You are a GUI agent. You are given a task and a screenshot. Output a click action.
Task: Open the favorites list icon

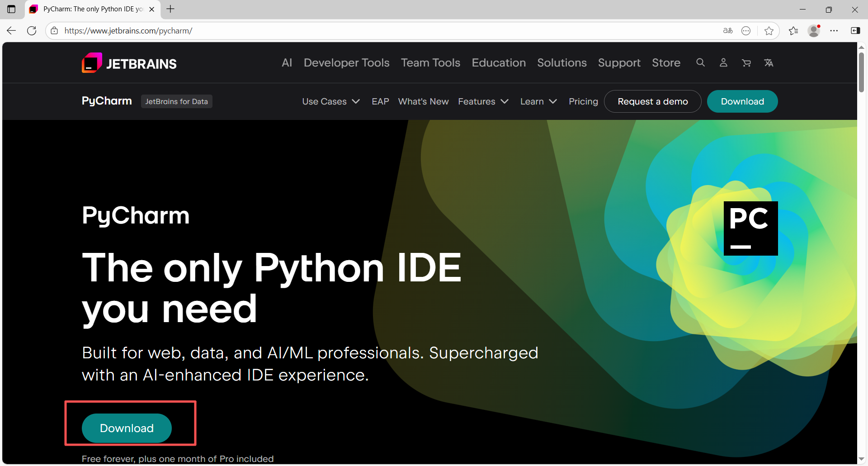[x=793, y=31]
